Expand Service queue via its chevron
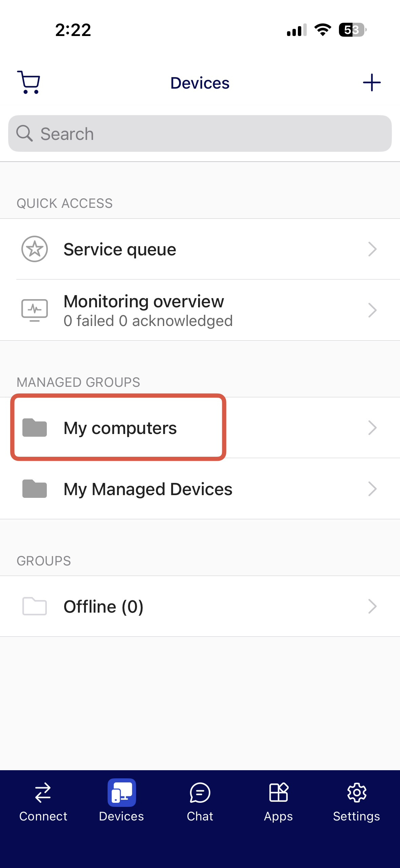Image resolution: width=400 pixels, height=868 pixels. (x=372, y=249)
